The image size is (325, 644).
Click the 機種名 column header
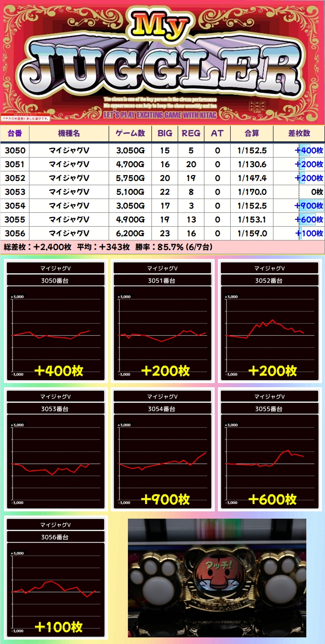(69, 133)
